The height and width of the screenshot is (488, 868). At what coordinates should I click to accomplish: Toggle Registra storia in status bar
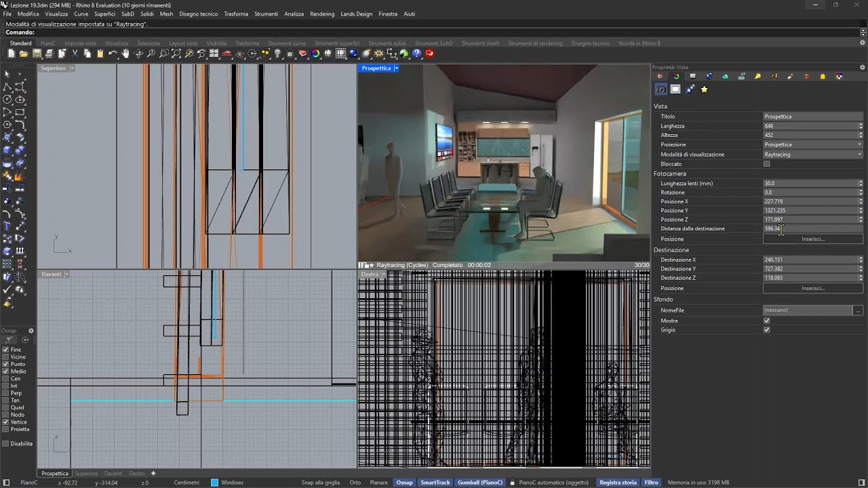pyautogui.click(x=618, y=483)
